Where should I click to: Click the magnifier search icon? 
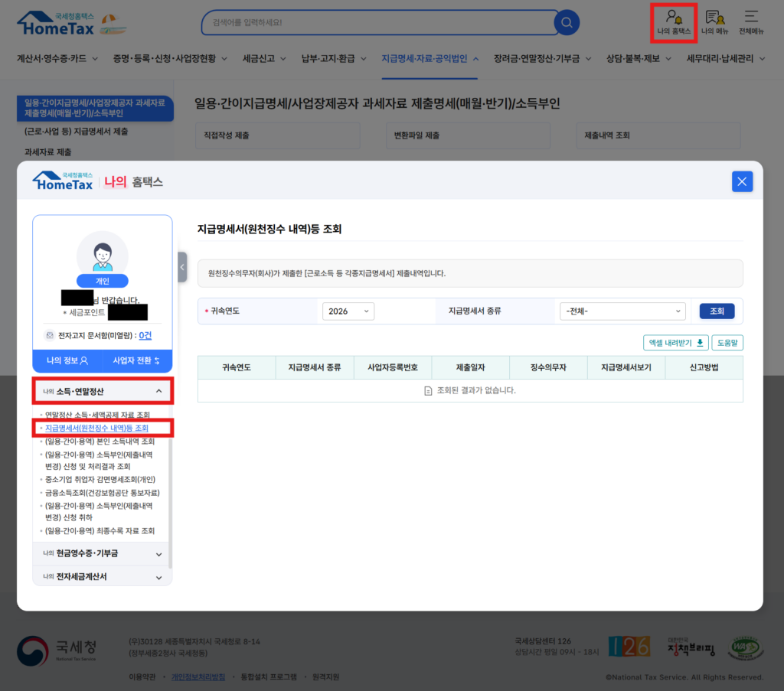567,22
